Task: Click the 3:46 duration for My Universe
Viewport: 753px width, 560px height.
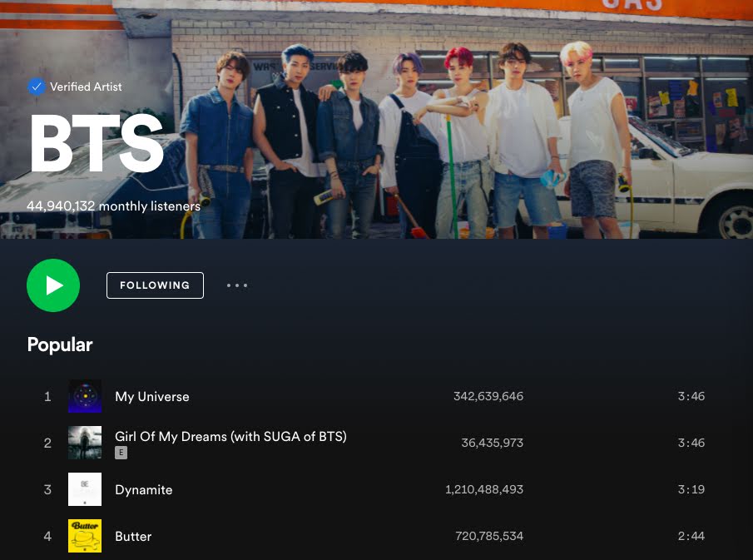Action: tap(691, 396)
